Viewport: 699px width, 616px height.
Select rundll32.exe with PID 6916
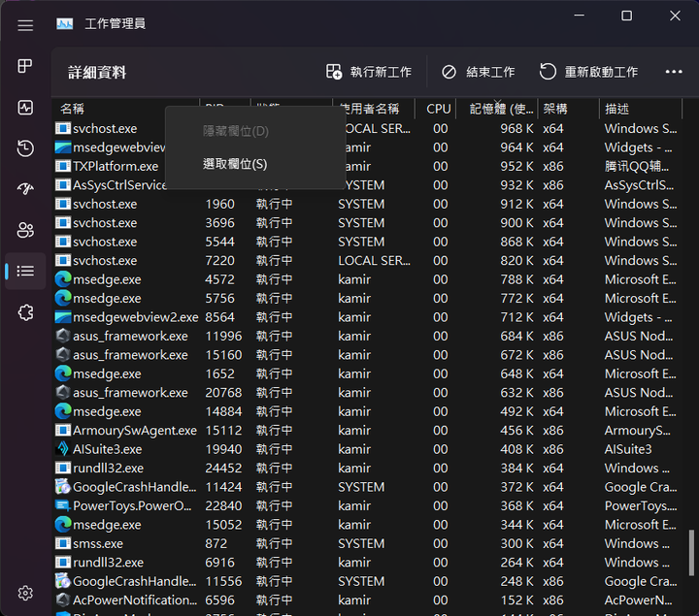coord(366,562)
